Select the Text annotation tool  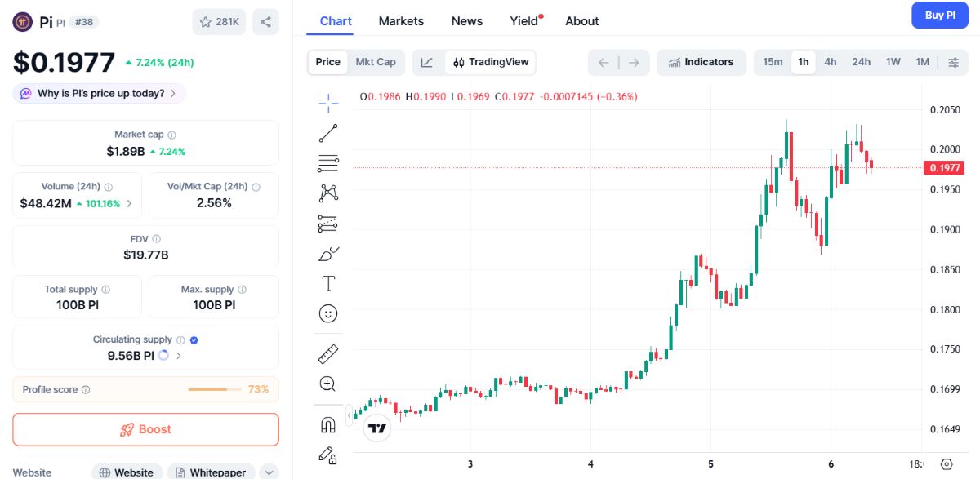pos(328,284)
